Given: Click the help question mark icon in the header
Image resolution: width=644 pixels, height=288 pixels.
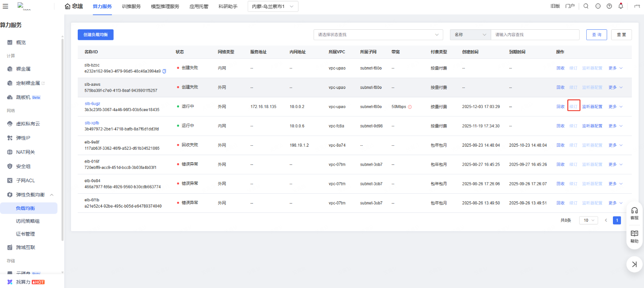Looking at the screenshot, I should click(609, 6).
